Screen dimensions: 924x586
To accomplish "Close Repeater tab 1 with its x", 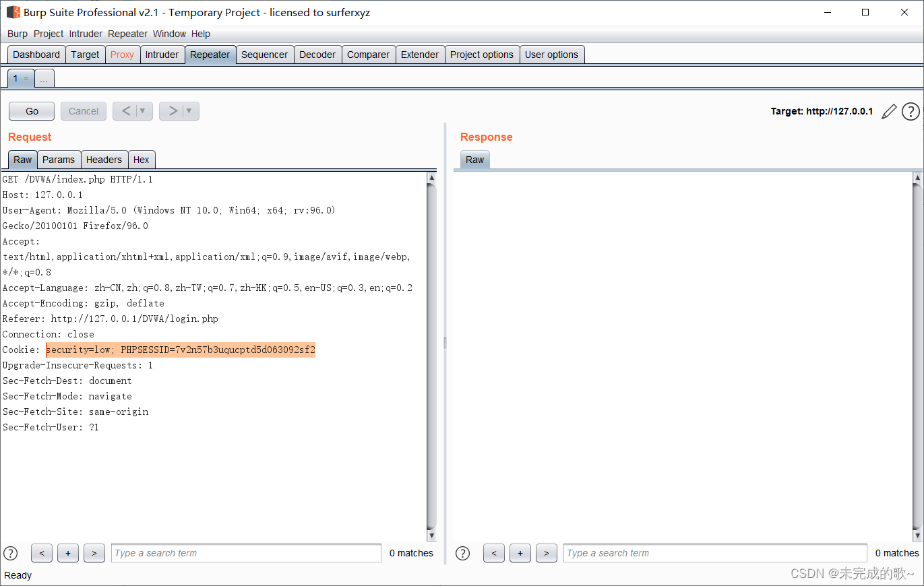I will [26, 79].
